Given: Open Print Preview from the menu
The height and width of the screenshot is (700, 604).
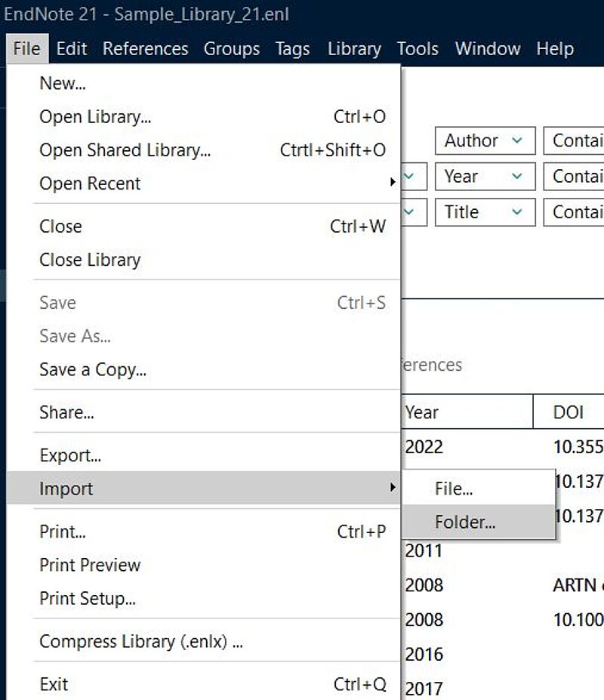Looking at the screenshot, I should click(203, 565).
